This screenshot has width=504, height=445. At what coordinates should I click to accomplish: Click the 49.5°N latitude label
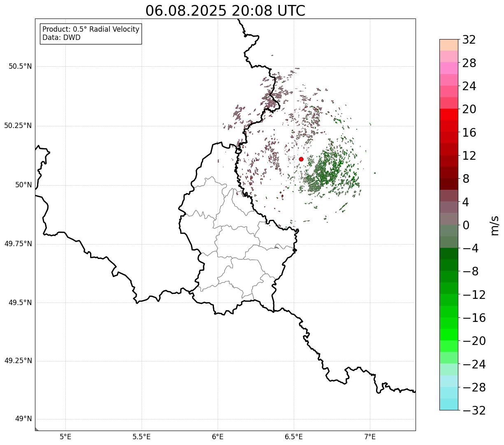[x=20, y=303]
